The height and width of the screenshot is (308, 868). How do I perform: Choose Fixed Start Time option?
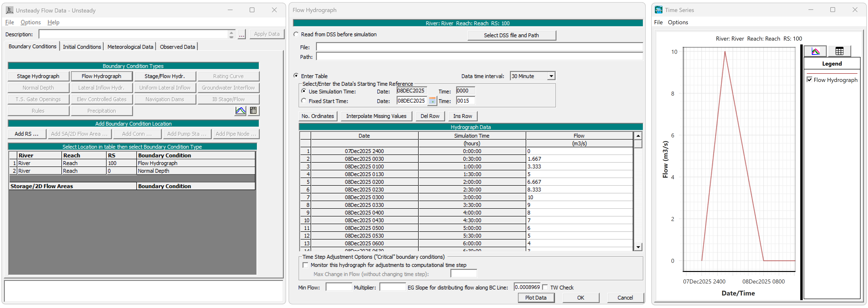point(304,101)
